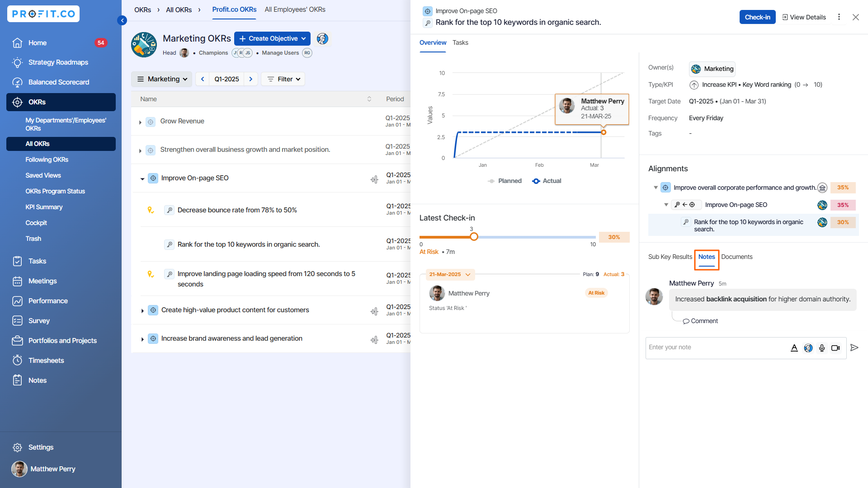This screenshot has height=488, width=868.
Task: Send the note with arrow icon
Action: (854, 347)
